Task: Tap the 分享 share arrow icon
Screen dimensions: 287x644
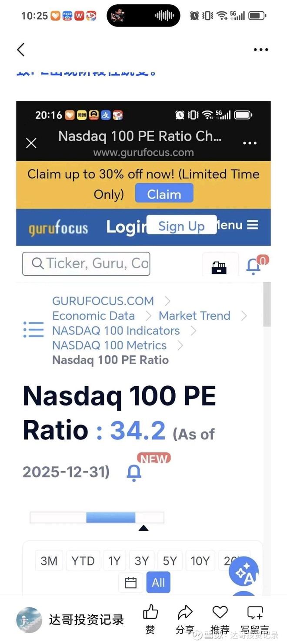Action: pyautogui.click(x=185, y=613)
